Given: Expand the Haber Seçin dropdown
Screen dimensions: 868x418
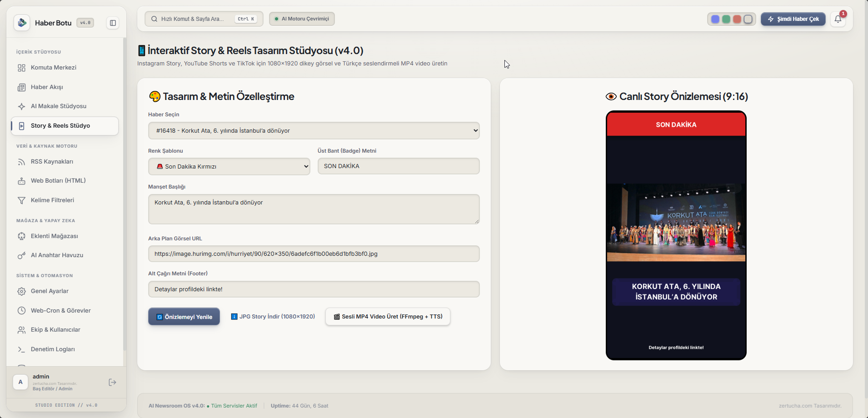Looking at the screenshot, I should 314,131.
